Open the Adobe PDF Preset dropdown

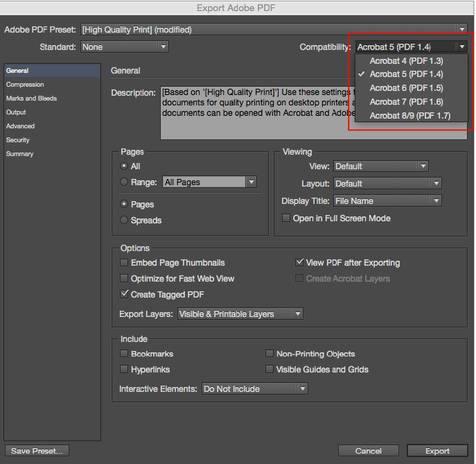click(274, 30)
